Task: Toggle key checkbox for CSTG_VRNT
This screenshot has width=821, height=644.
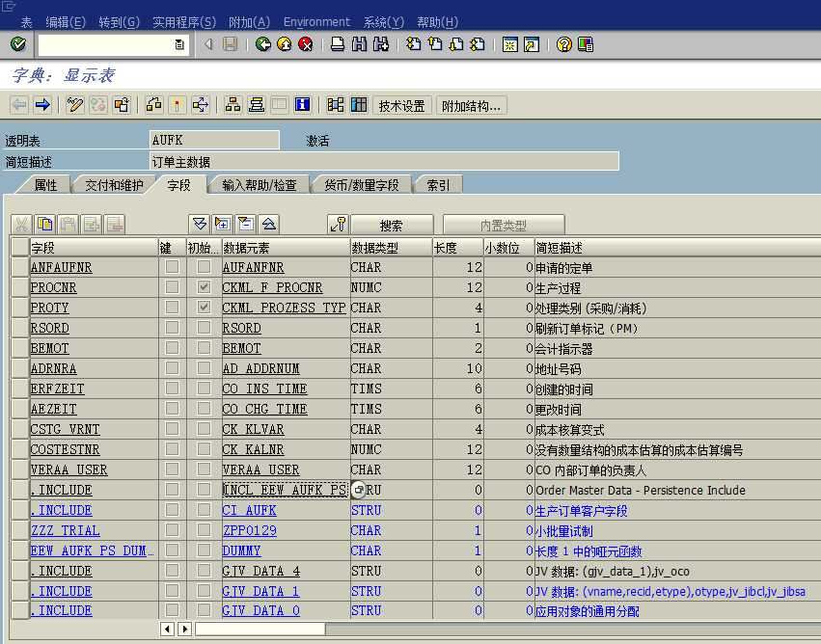Action: tap(172, 428)
